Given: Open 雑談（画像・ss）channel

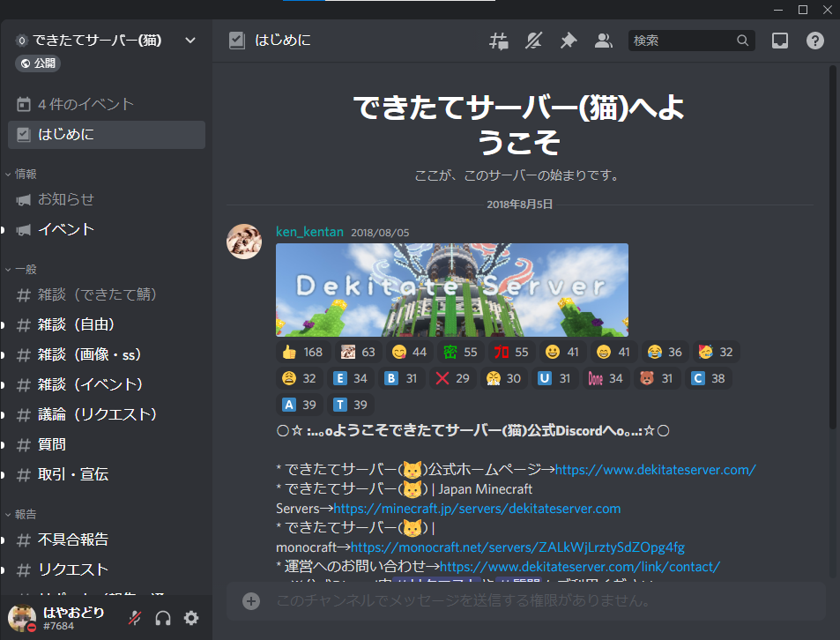Looking at the screenshot, I should [107, 354].
